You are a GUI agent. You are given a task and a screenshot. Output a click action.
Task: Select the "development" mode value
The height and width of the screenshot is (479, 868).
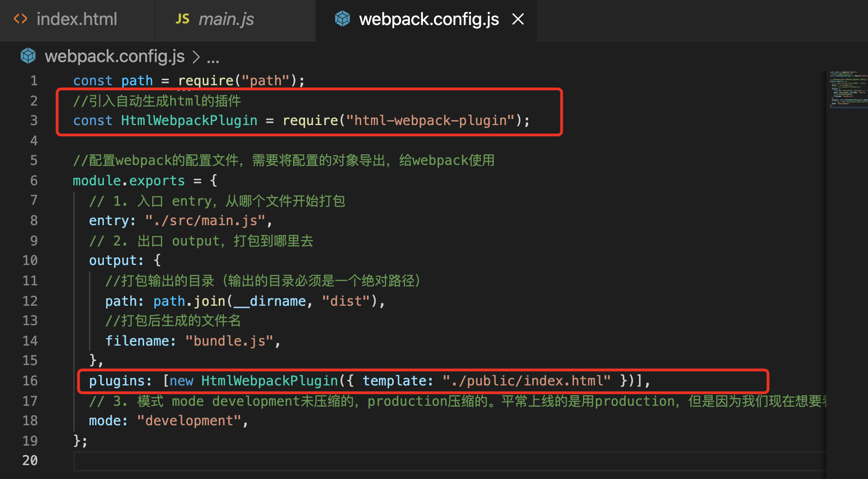click(190, 421)
